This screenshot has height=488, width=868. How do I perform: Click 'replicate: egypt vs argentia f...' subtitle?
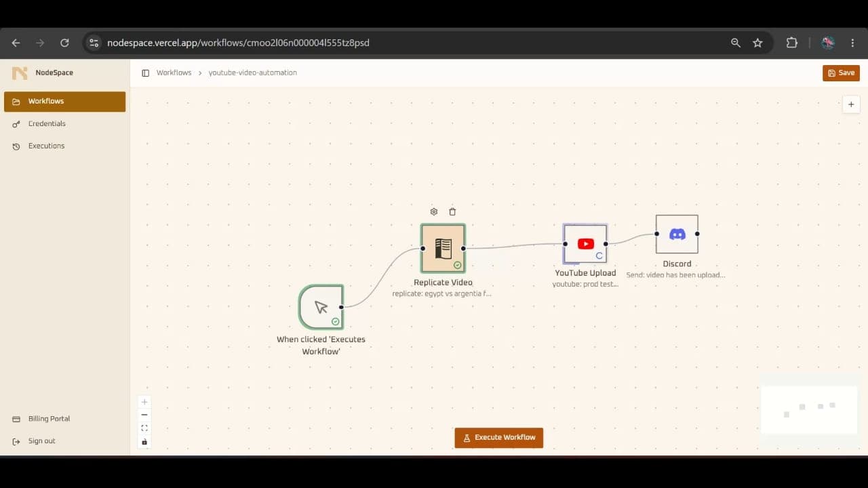(441, 294)
